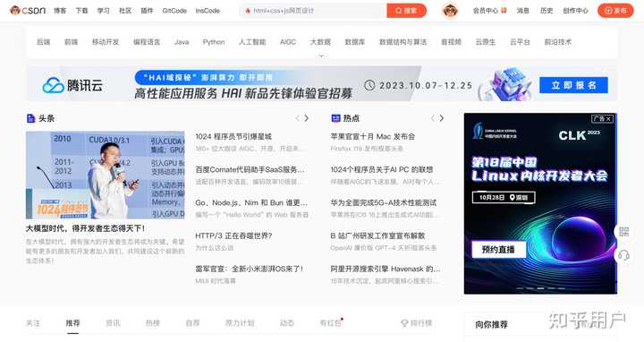Select the AIGC category
This screenshot has height=342, width=644.
288,42
